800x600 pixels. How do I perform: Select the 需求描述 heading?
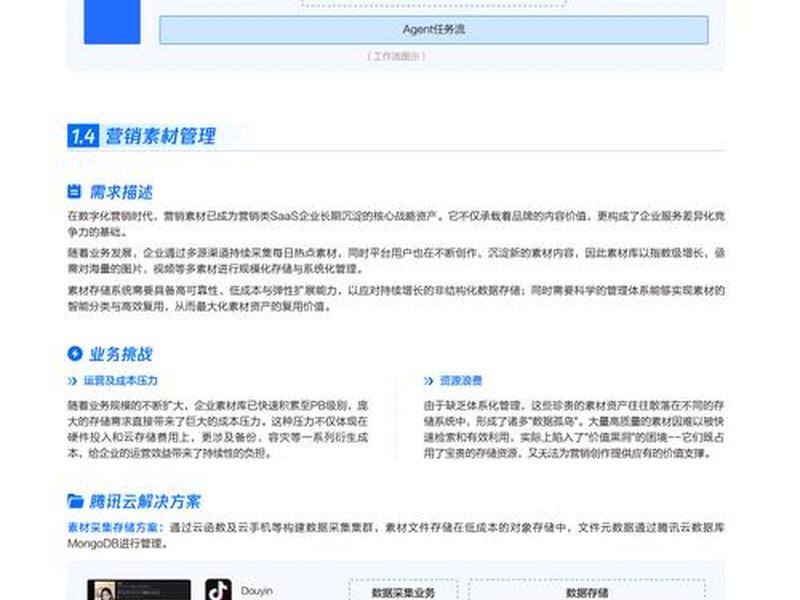click(120, 192)
